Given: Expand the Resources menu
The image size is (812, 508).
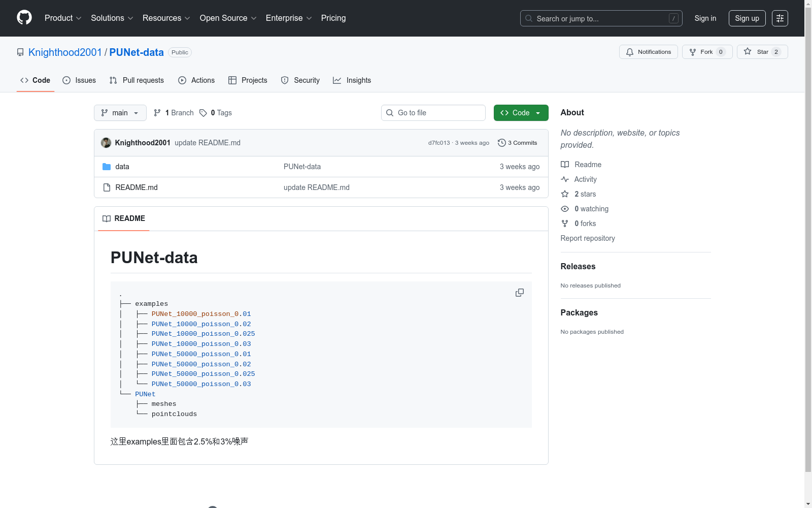Looking at the screenshot, I should 166,18.
